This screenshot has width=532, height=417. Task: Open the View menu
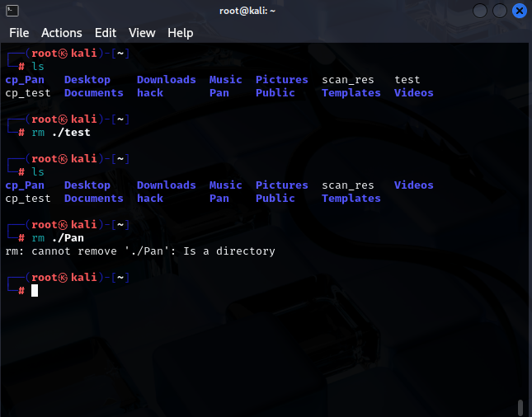pos(142,33)
